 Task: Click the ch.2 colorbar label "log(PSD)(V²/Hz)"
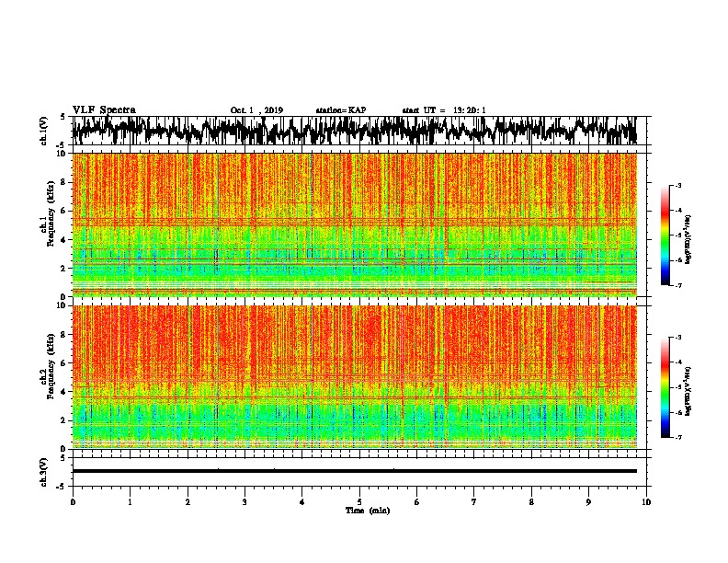click(688, 391)
